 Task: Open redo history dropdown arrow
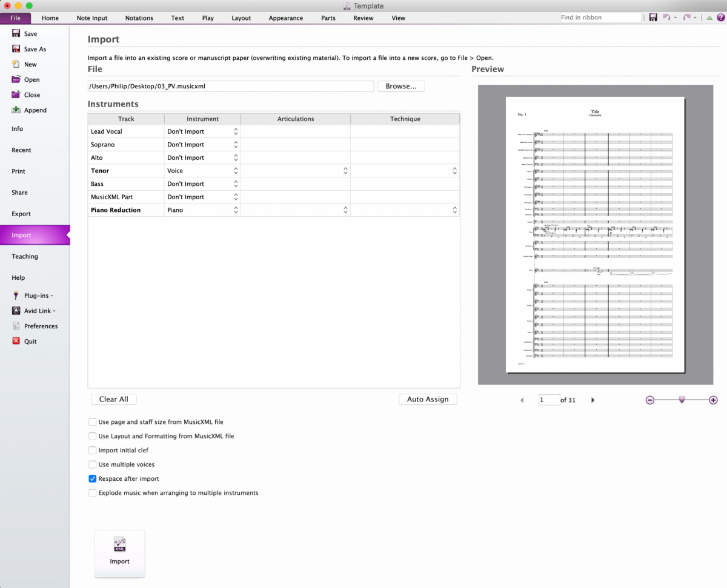coord(695,18)
